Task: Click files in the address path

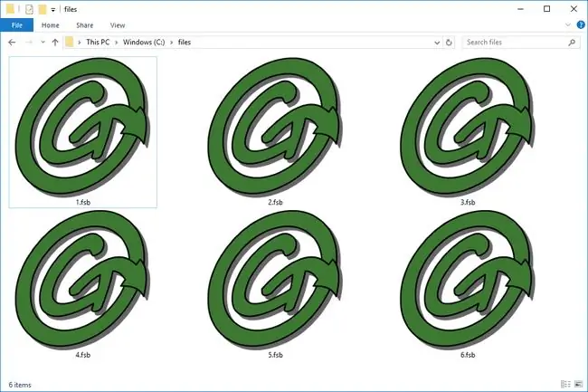Action: [185, 43]
